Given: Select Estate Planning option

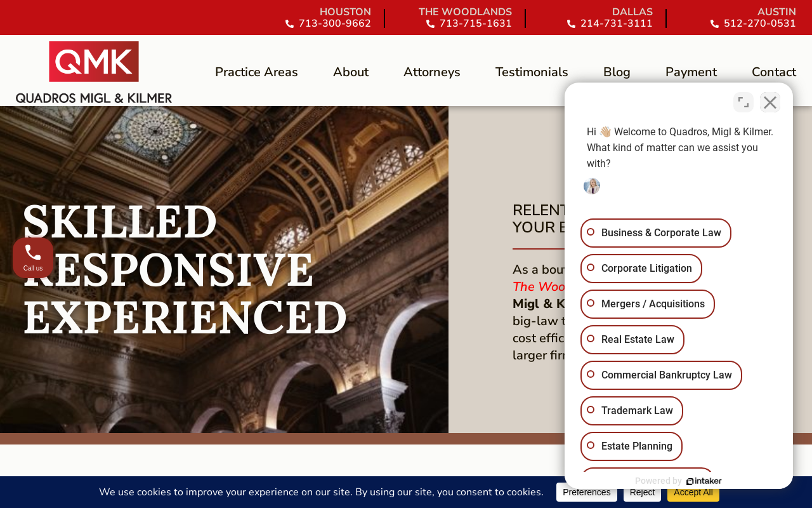Looking at the screenshot, I should point(631,446).
